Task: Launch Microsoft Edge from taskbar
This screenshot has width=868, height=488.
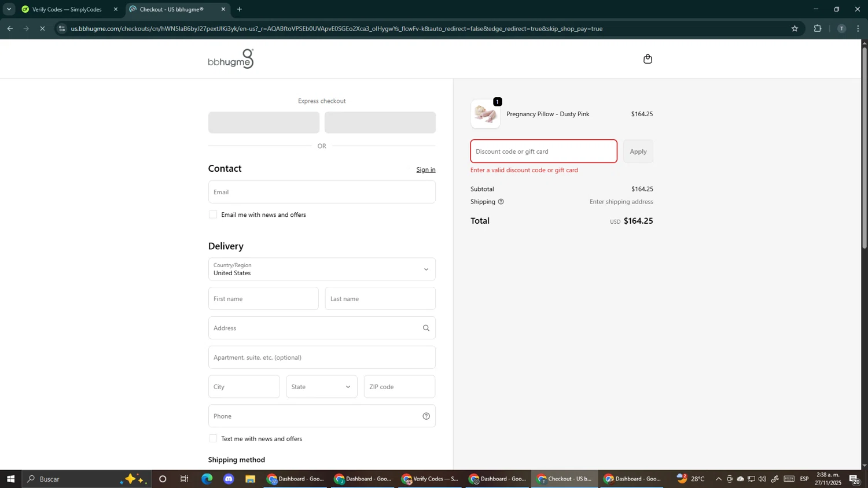Action: [x=207, y=479]
